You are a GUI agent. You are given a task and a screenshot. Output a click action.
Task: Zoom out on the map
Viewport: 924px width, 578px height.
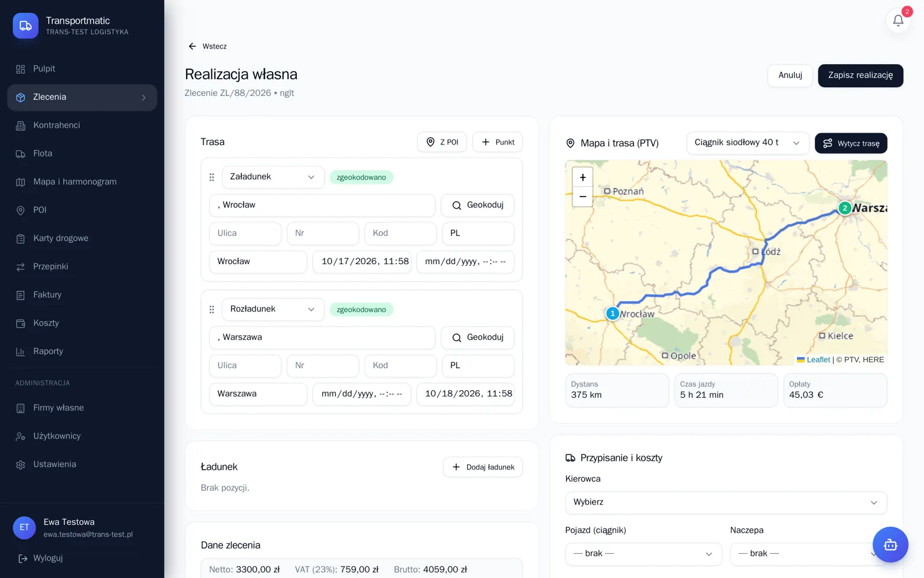point(583,197)
